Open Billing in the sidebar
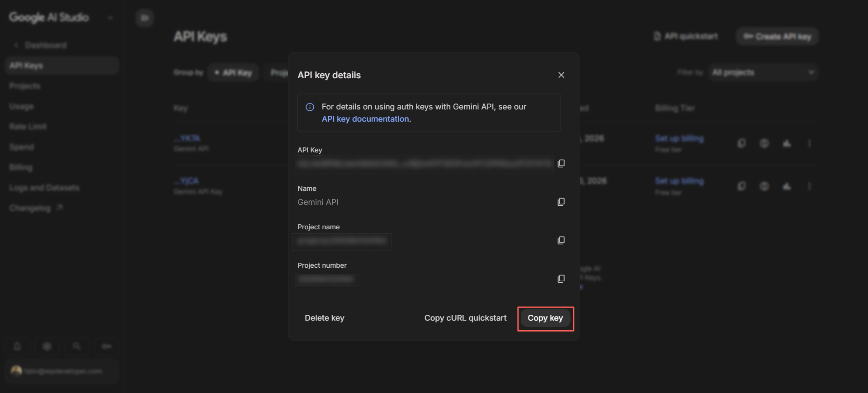 tap(21, 167)
